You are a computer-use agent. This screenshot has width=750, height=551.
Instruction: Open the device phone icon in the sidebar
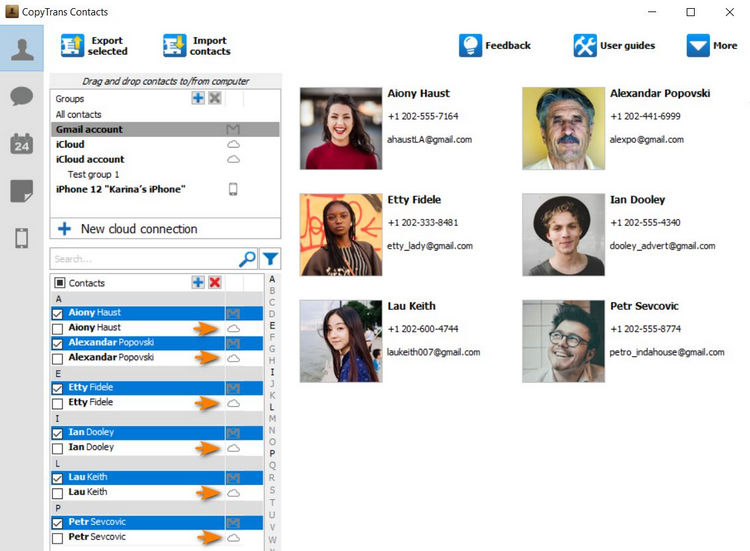pos(22,238)
